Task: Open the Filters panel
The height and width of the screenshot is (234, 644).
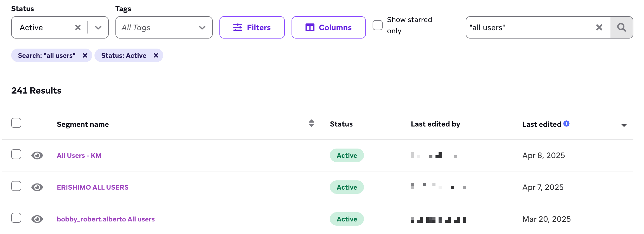Action: coord(252,27)
